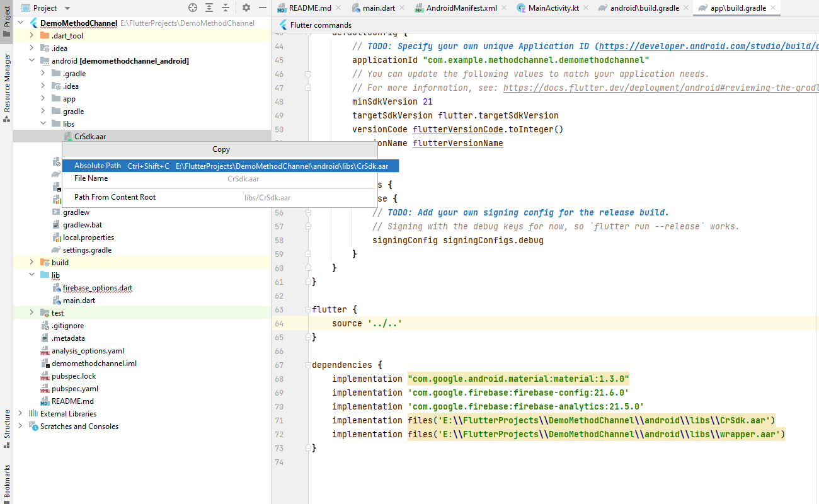Click the Collapse All icon in Project panel
Image resolution: width=819 pixels, height=504 pixels.
[x=226, y=8]
